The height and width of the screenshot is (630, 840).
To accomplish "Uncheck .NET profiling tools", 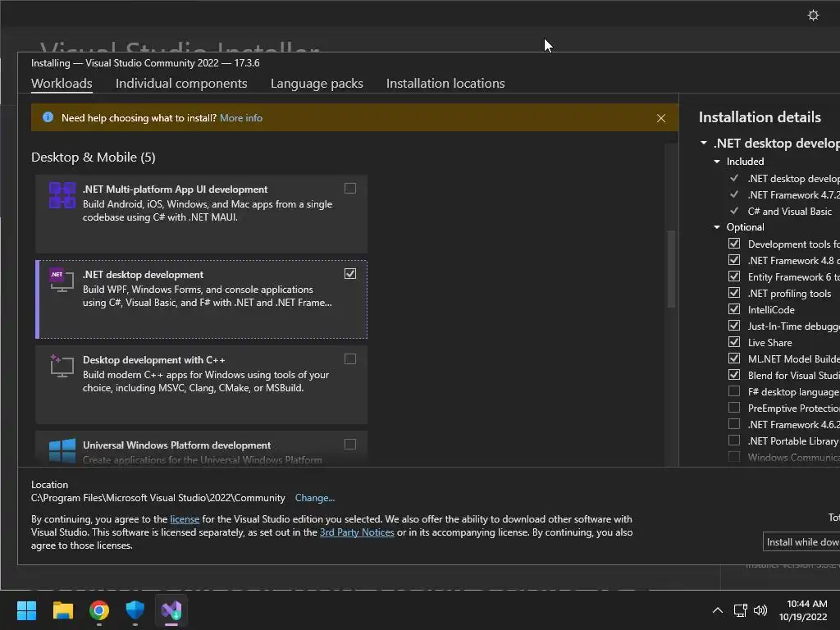I will pos(734,293).
